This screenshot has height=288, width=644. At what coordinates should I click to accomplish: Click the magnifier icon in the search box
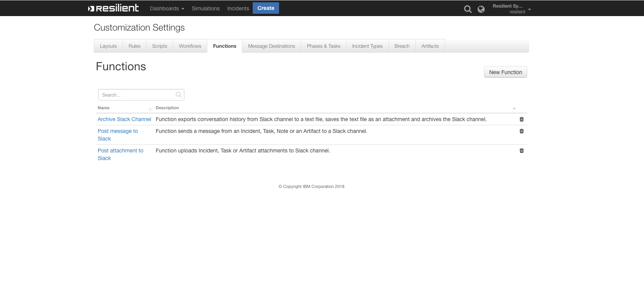point(178,95)
